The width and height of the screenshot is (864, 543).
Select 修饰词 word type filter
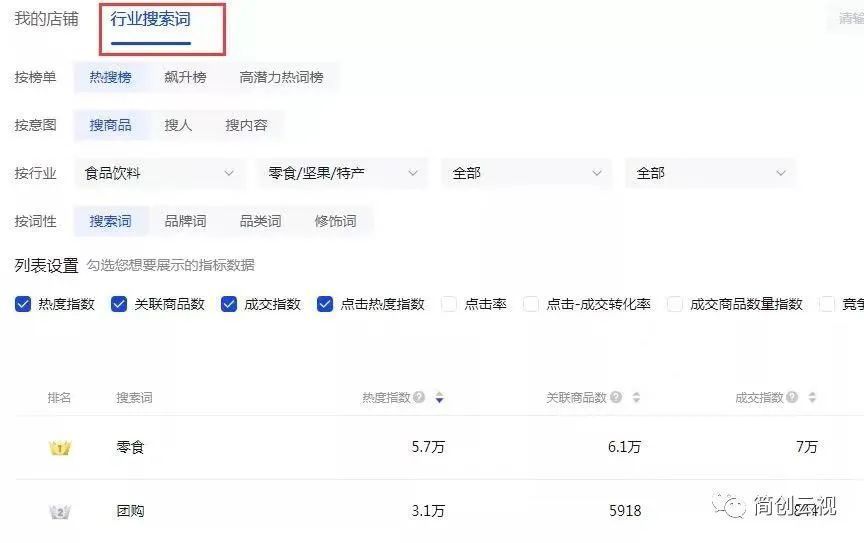(x=336, y=221)
